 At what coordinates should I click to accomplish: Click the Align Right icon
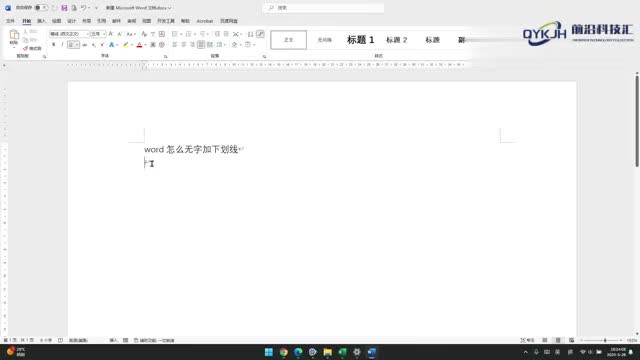[x=192, y=44]
